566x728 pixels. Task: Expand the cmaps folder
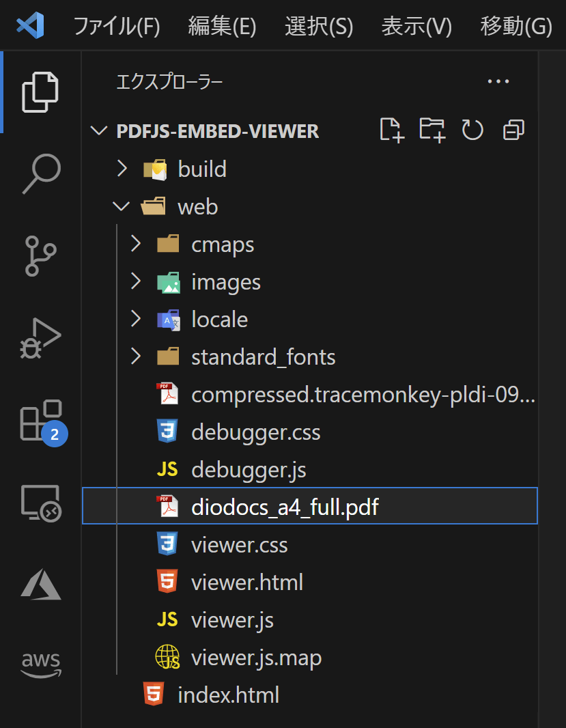tap(135, 244)
